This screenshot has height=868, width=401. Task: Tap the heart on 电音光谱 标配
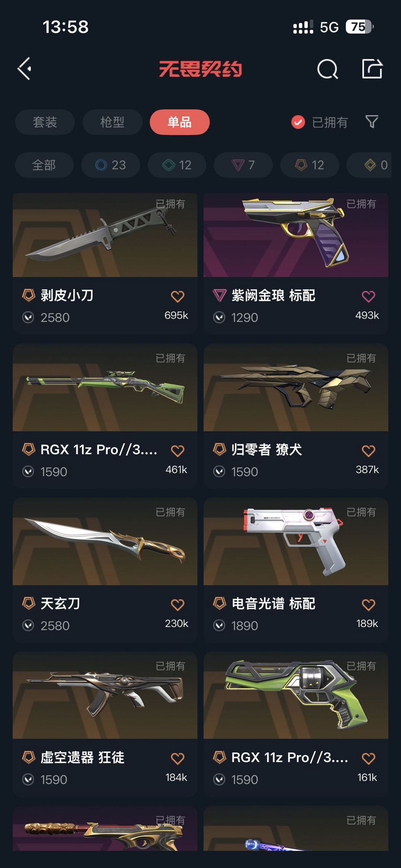(368, 605)
